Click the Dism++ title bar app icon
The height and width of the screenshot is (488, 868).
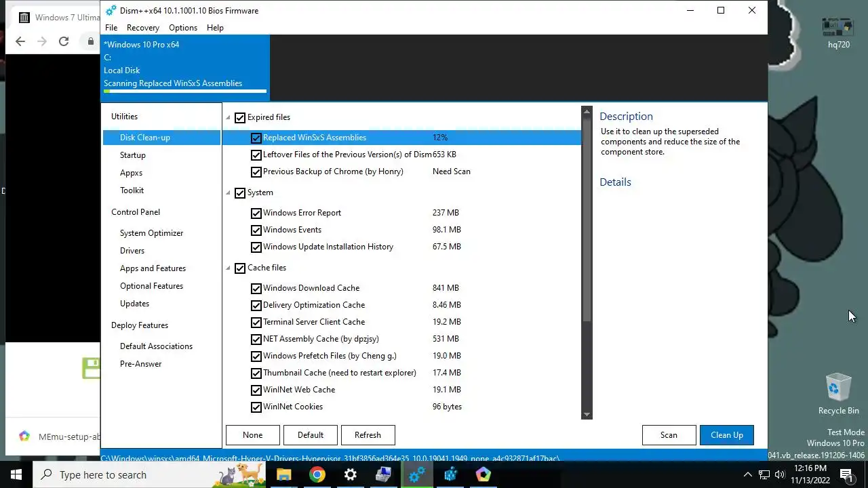click(x=111, y=10)
